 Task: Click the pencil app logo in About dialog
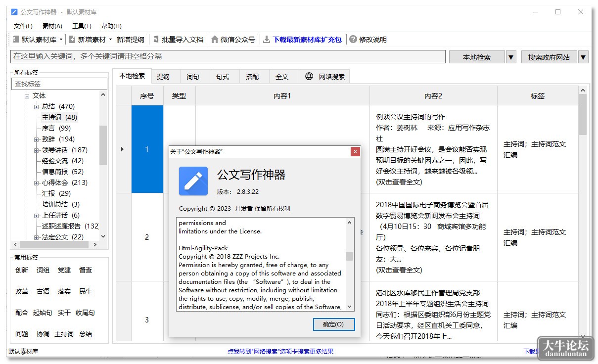pyautogui.click(x=193, y=181)
